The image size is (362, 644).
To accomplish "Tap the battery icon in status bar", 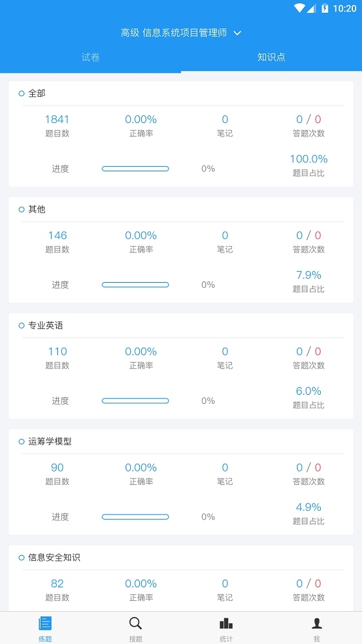I will [325, 8].
